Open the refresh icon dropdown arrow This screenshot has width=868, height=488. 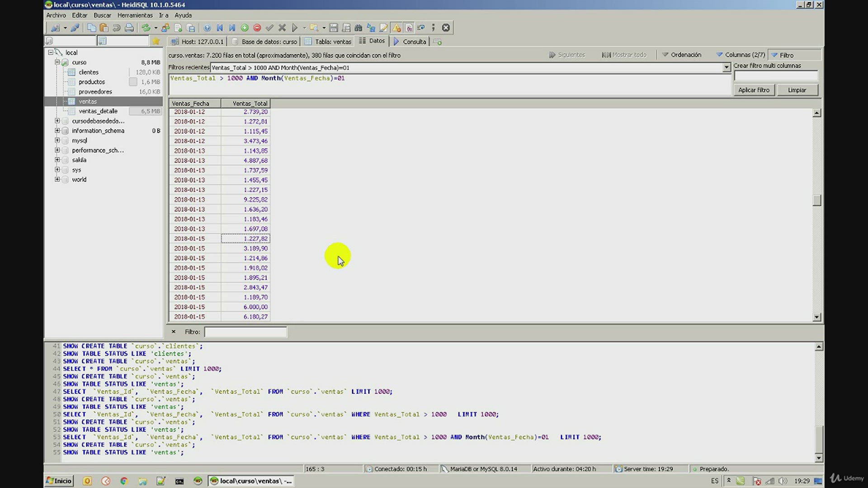(156, 28)
